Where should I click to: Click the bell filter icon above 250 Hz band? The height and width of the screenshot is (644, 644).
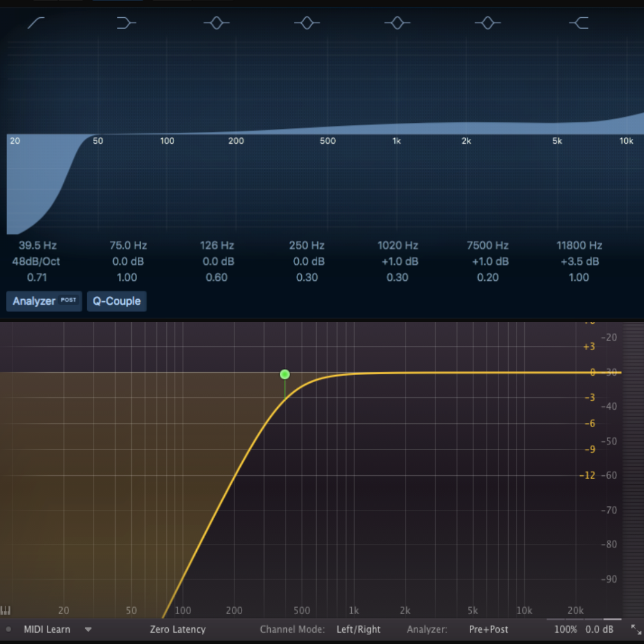[x=306, y=23]
